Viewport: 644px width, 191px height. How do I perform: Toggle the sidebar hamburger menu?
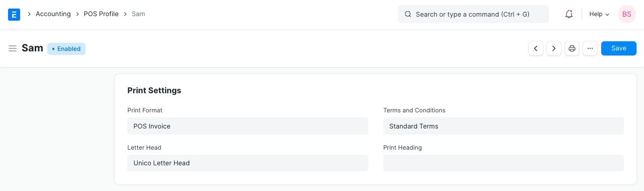click(x=13, y=48)
